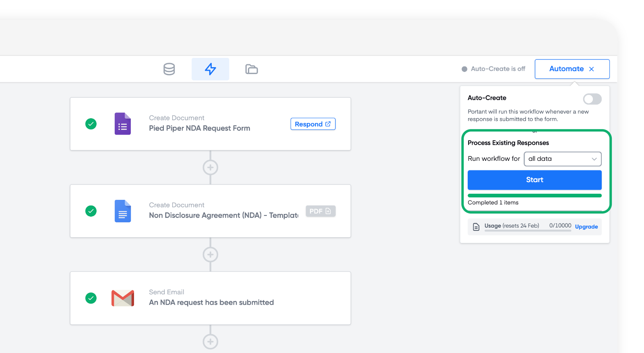Viewport: 644px width, 353px height.
Task: Switch to the lightning bolt workflow tab
Action: [210, 69]
